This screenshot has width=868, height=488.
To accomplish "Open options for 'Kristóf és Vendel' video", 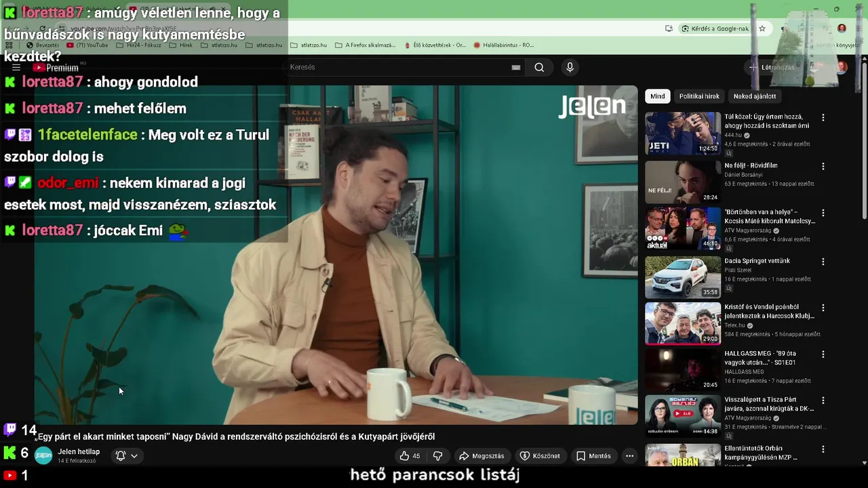I will pyautogui.click(x=823, y=308).
